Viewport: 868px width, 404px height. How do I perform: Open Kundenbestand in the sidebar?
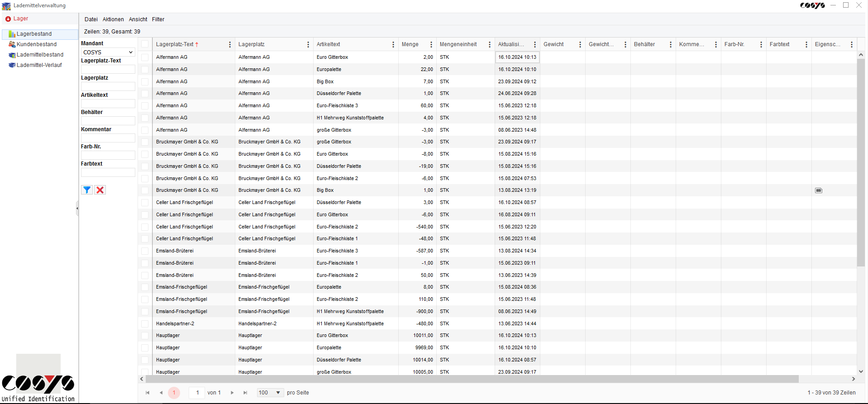pos(37,44)
